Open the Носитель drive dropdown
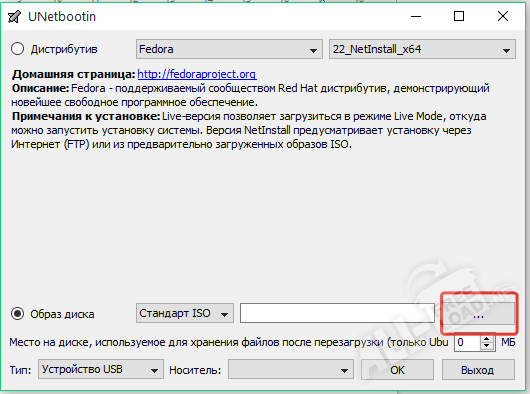 [291, 370]
